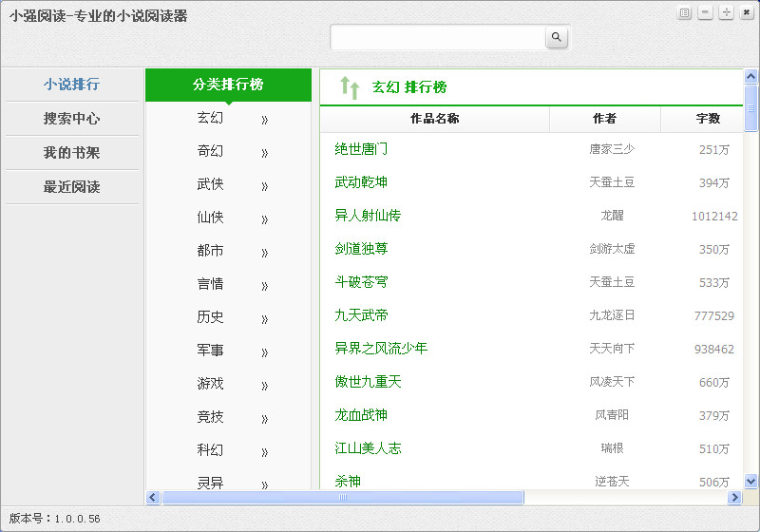Click the horizontal scrollbar thumb
The height and width of the screenshot is (532, 760).
pos(343,498)
